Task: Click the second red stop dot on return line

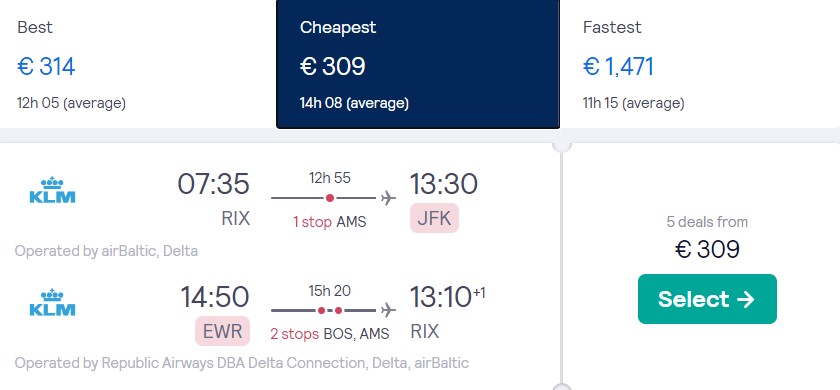Action: coord(339,310)
